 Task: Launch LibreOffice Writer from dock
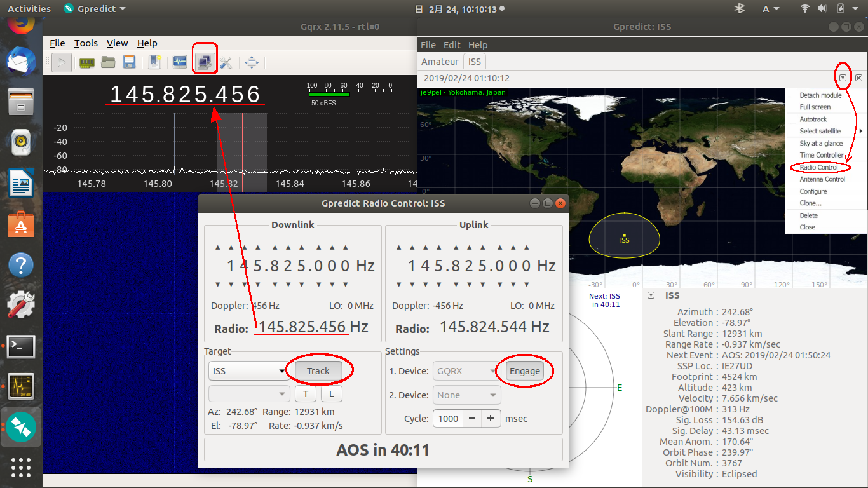(21, 183)
